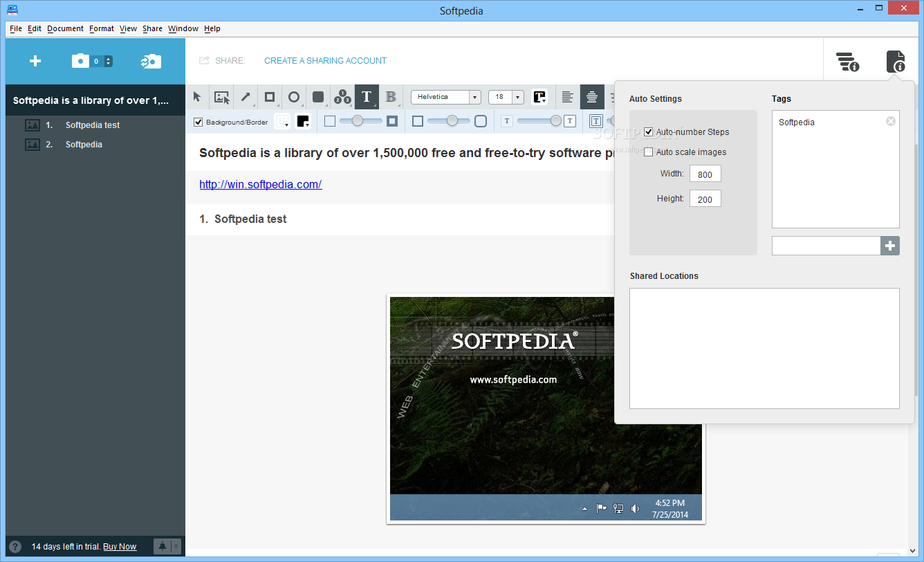Select the rectangle outline tool
The height and width of the screenshot is (562, 924).
[270, 97]
